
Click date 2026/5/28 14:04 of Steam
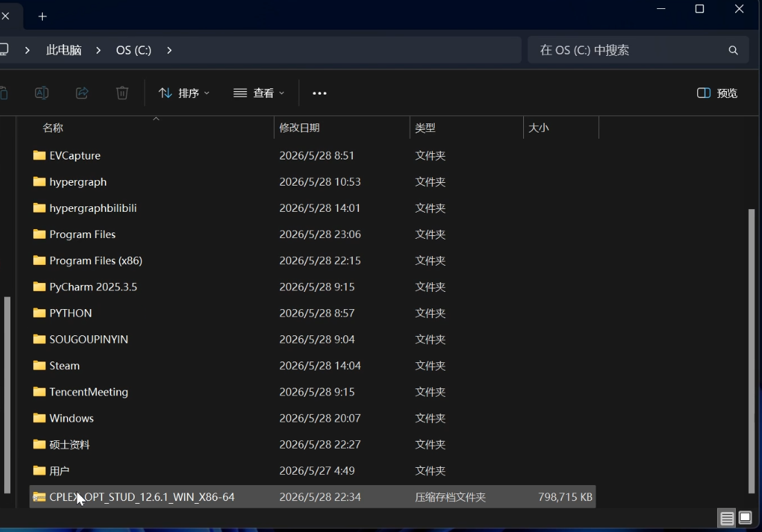[320, 365]
